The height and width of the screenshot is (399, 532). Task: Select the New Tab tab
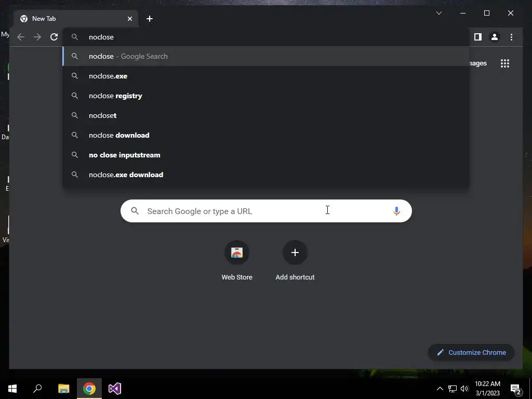tap(76, 19)
